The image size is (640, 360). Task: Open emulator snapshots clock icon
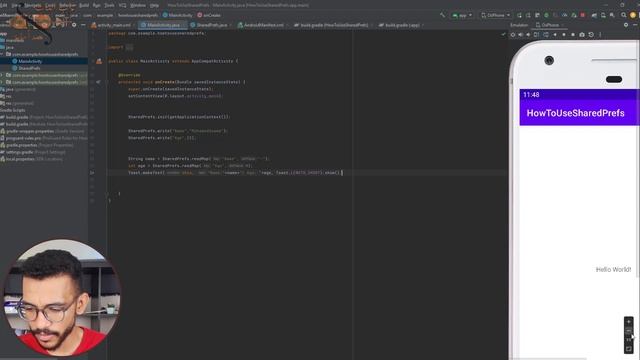point(591,35)
